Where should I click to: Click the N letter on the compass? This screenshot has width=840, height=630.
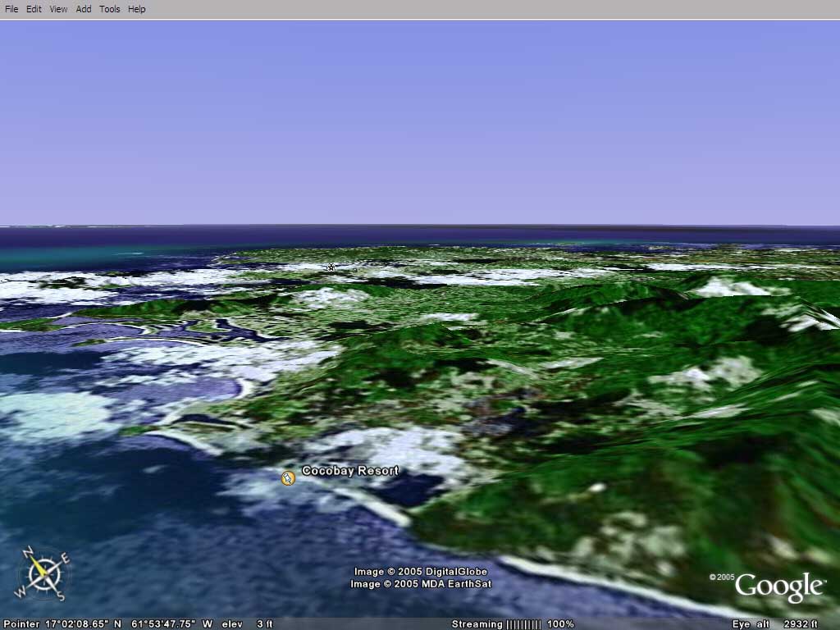tap(28, 552)
